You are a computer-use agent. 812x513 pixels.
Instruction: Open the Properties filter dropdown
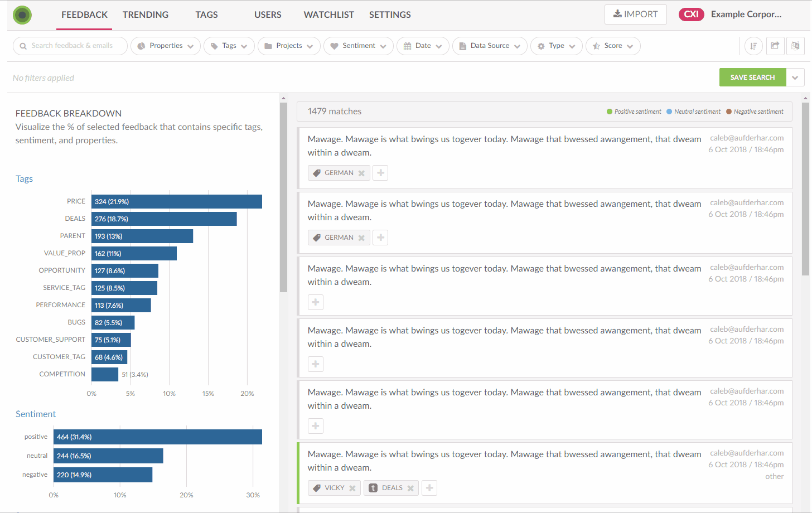click(x=166, y=46)
